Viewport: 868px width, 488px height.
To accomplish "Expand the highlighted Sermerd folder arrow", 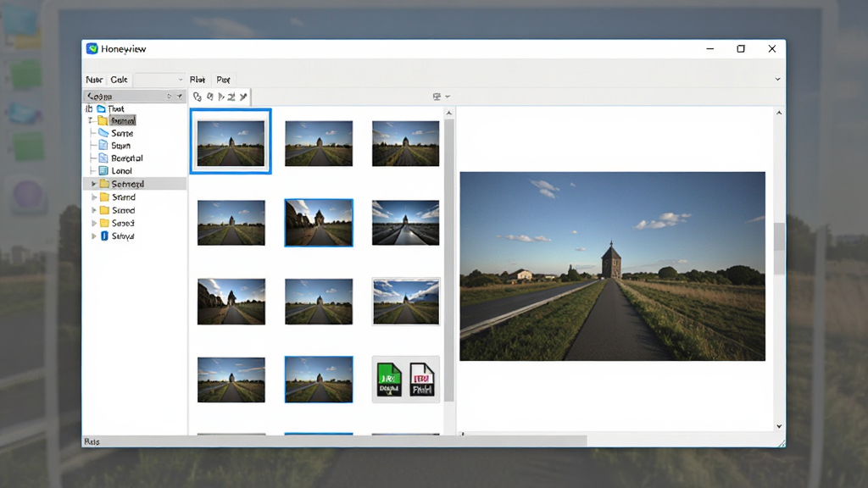I will click(93, 184).
